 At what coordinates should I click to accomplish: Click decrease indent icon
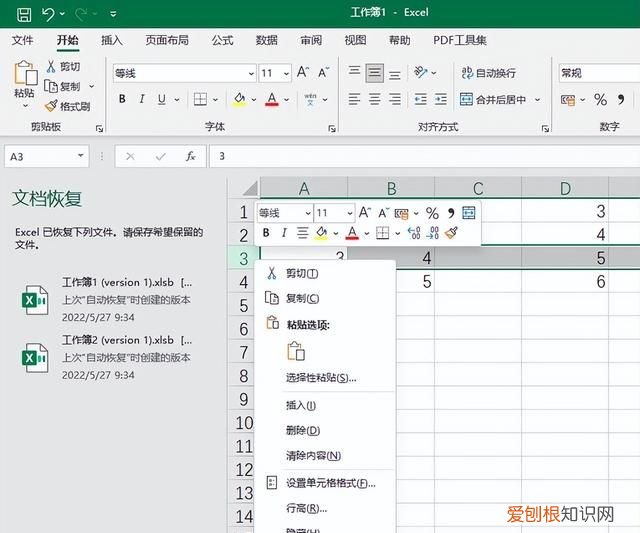pos(420,99)
